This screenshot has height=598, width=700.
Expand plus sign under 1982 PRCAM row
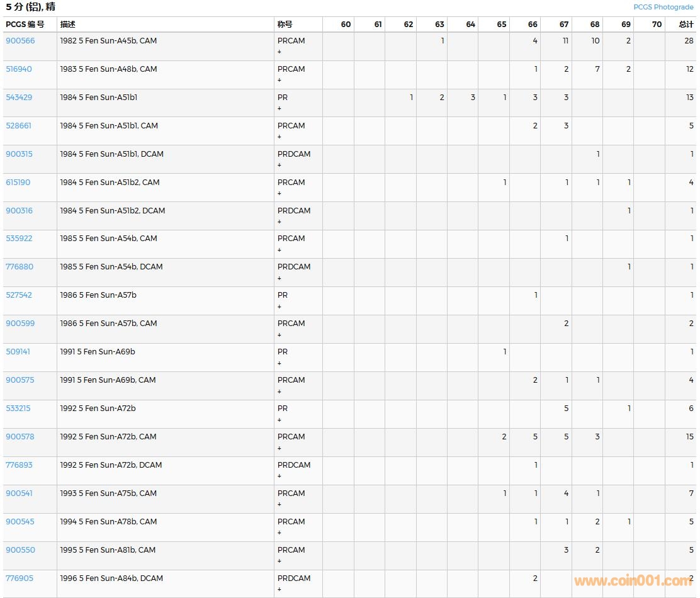click(279, 52)
